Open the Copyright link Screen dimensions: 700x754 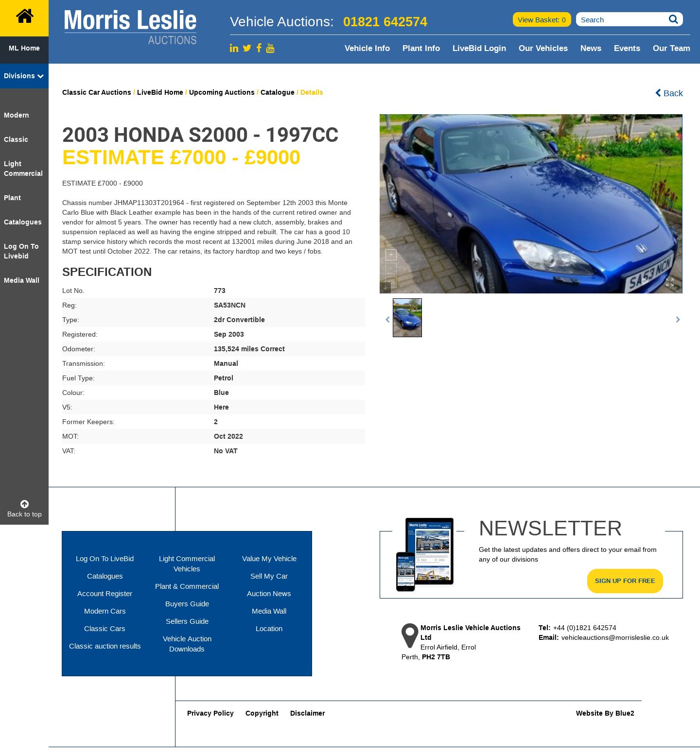point(262,713)
